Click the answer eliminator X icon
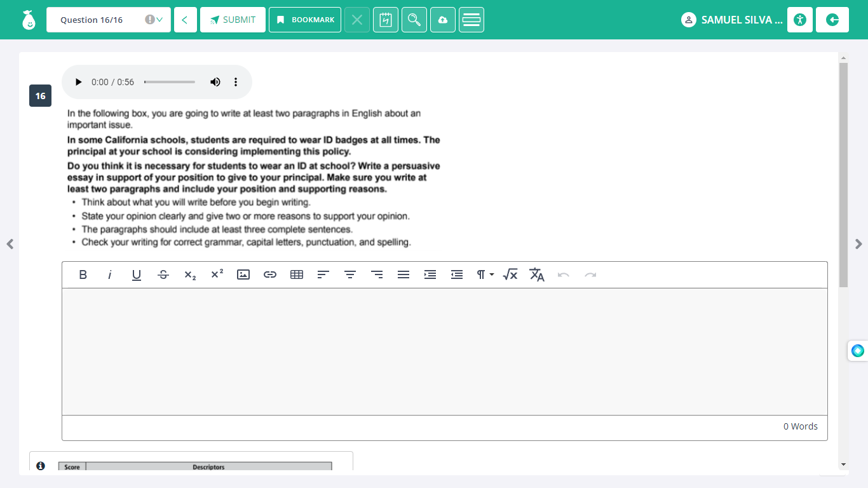Viewport: 868px width, 488px height. (357, 20)
